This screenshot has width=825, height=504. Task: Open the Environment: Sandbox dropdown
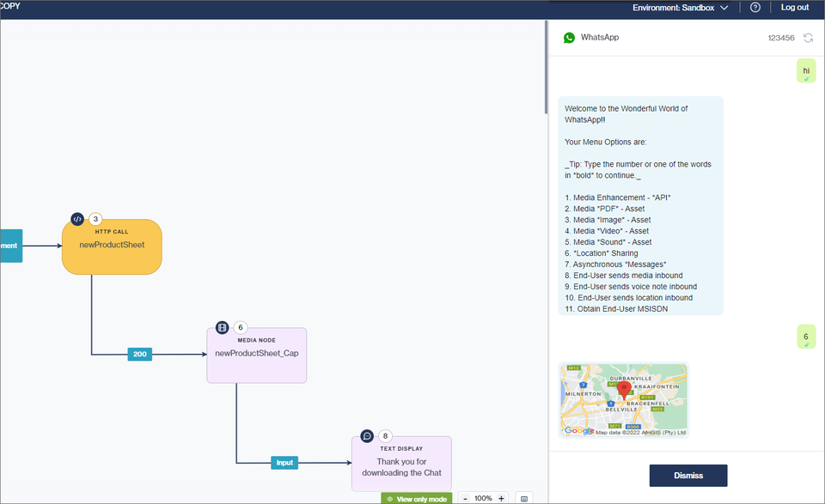(680, 8)
